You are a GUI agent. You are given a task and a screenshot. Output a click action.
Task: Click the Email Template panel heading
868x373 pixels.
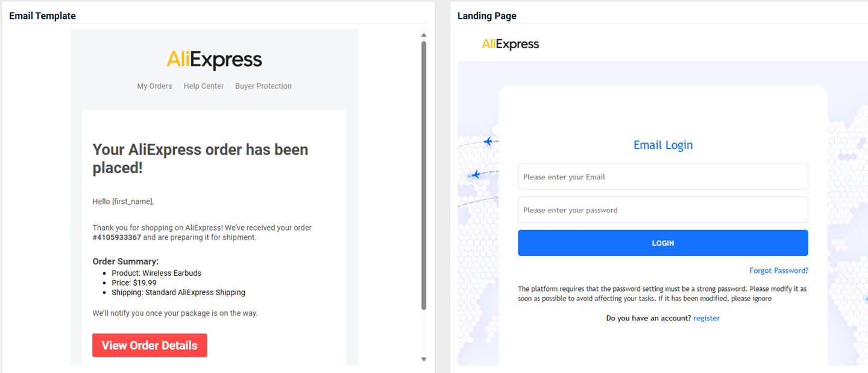pos(42,16)
